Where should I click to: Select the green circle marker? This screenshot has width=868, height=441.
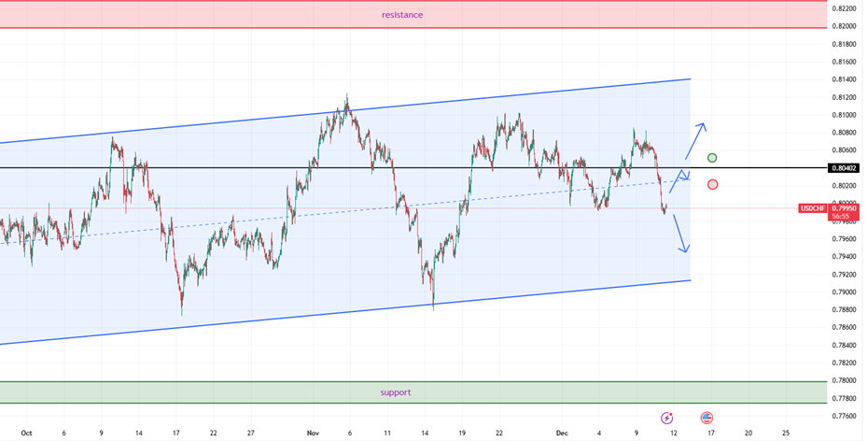pos(712,158)
